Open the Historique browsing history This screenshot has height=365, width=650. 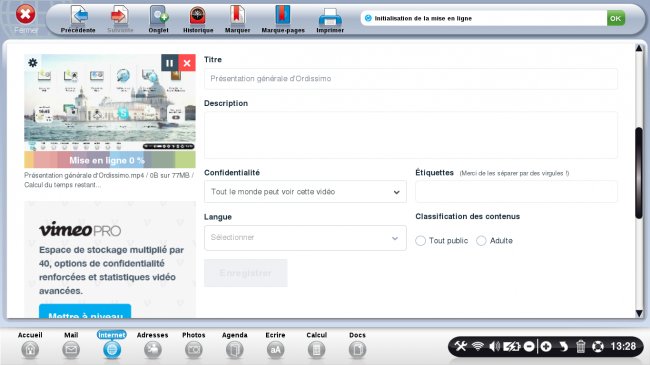tap(198, 19)
